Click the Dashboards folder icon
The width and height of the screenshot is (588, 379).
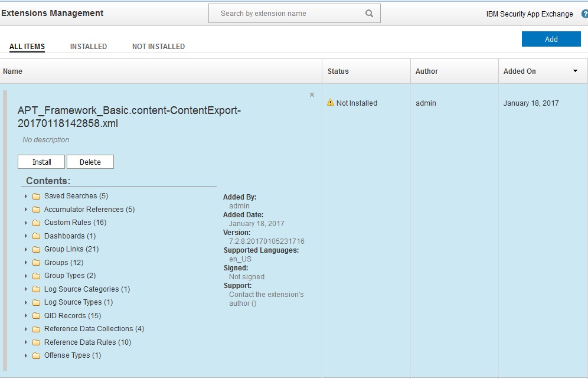point(37,236)
